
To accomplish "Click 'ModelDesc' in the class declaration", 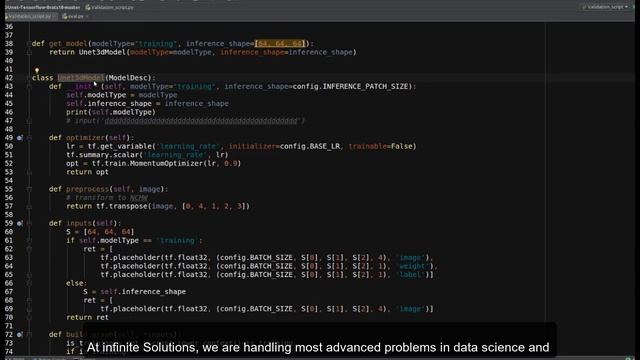I will tap(129, 78).
